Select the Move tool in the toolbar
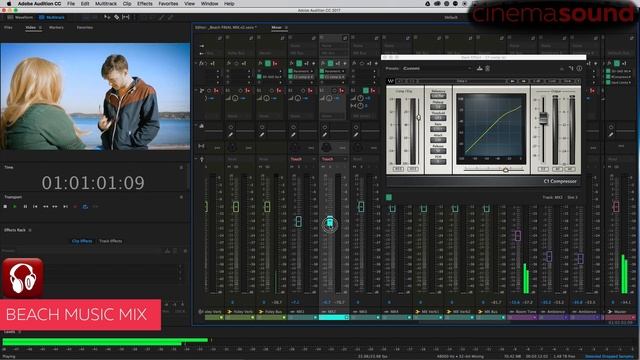 (x=107, y=18)
